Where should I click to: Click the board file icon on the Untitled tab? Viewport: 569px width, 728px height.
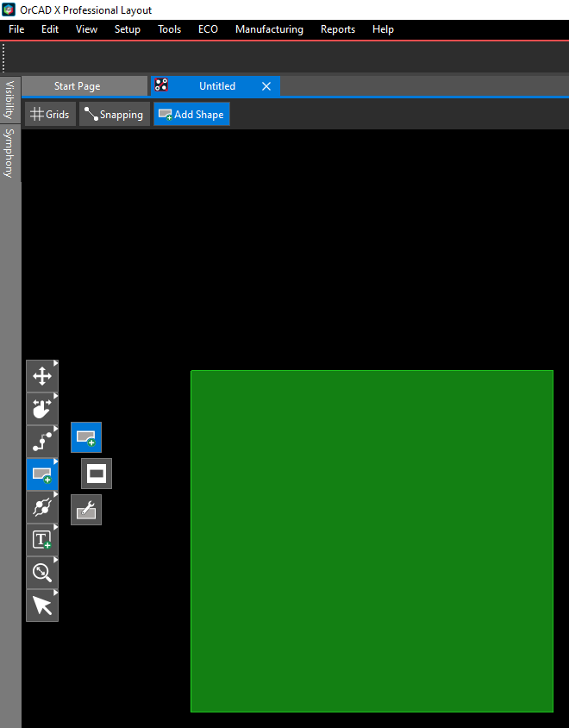coord(161,85)
